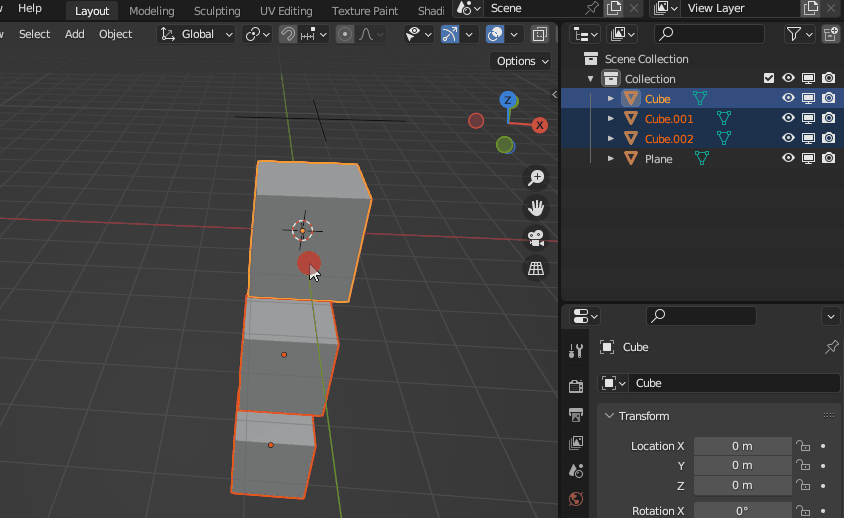Screen dimensions: 844x518
Task: Disable Cube.002 in renders camera icon
Action: coord(829,138)
